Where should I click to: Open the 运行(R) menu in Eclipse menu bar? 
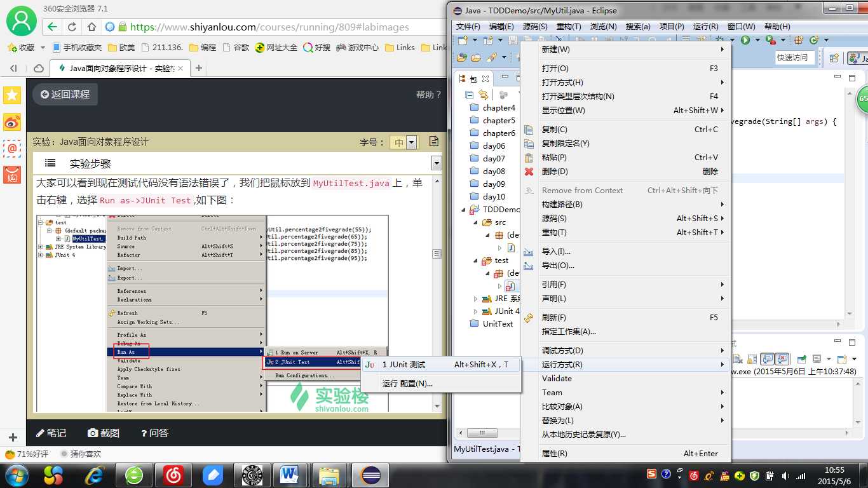(705, 27)
